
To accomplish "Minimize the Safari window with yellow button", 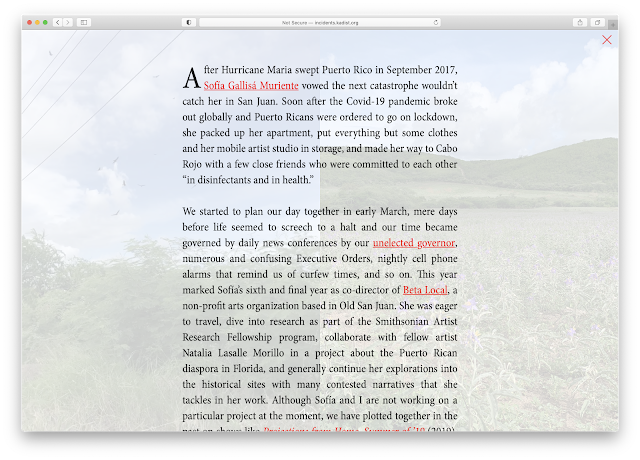I will click(37, 22).
